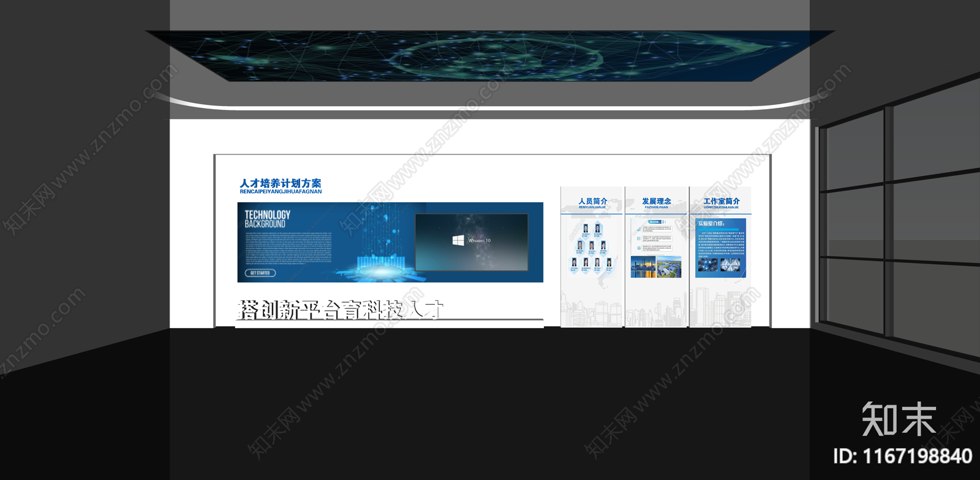Select the subtitle RENCAIPEIYANGJIHUAFAGNAN
Image resolution: width=980 pixels, height=480 pixels.
[x=281, y=192]
